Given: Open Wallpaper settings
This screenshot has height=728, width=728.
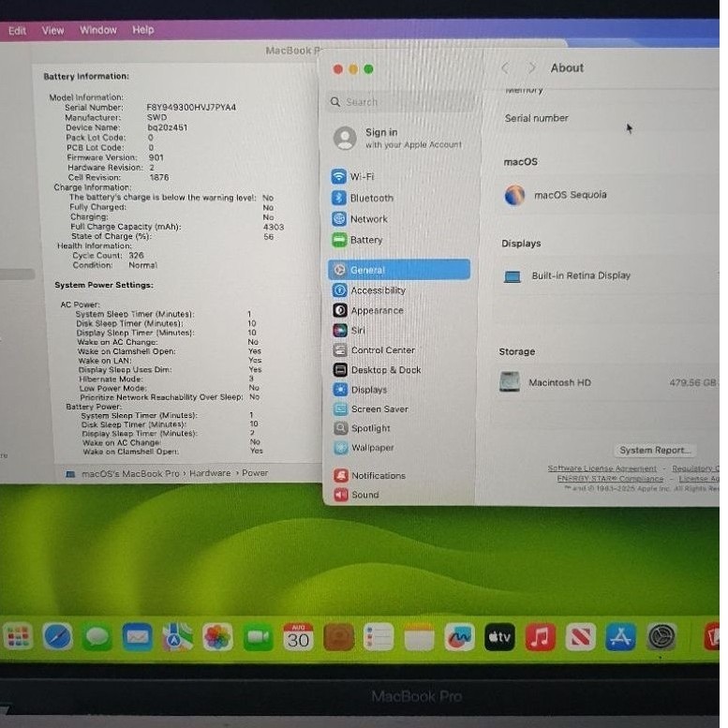Looking at the screenshot, I should click(x=364, y=448).
